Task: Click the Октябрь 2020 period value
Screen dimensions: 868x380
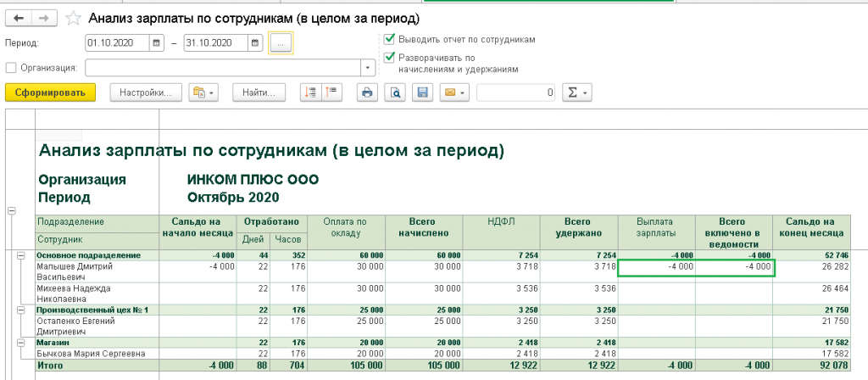Action: pos(233,197)
